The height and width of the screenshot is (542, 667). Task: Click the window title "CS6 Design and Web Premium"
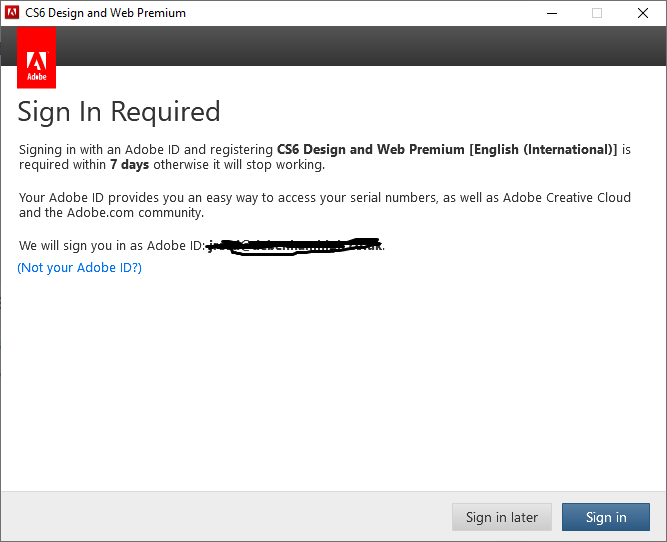tap(106, 13)
